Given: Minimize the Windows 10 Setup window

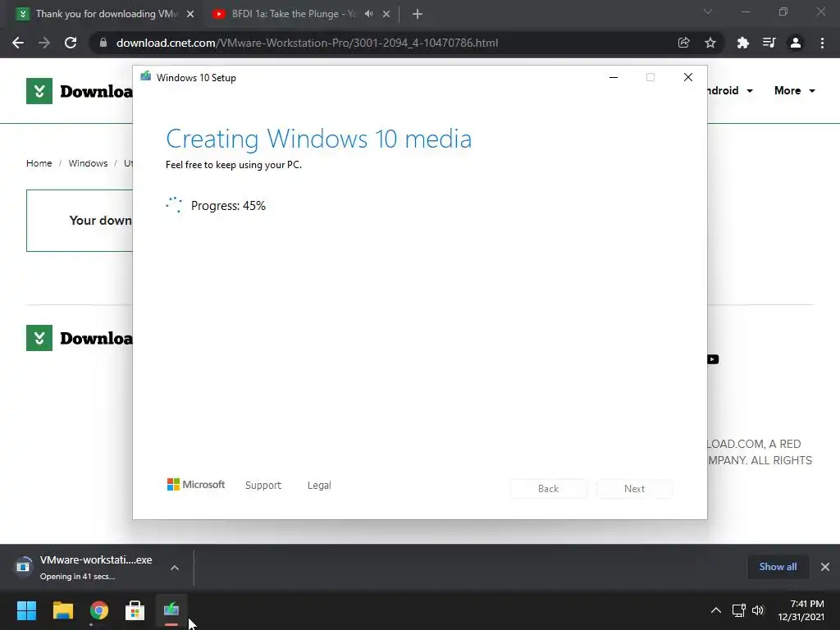Looking at the screenshot, I should tap(614, 78).
